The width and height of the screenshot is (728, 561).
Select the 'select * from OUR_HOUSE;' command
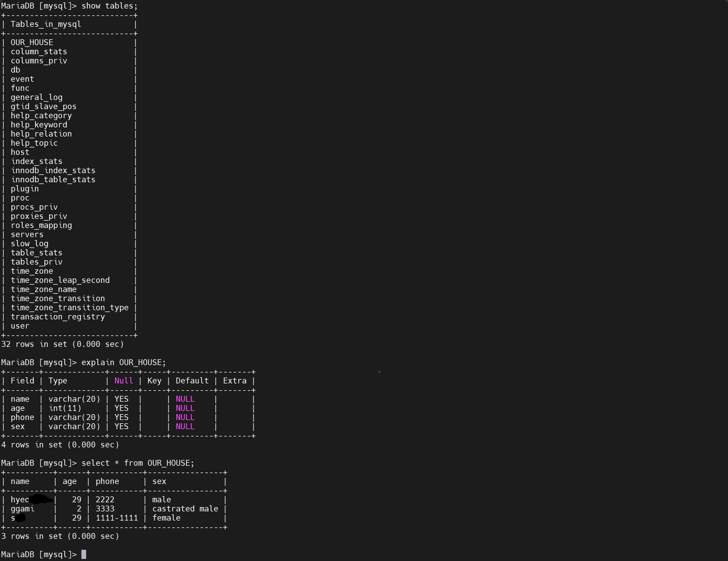click(x=138, y=463)
